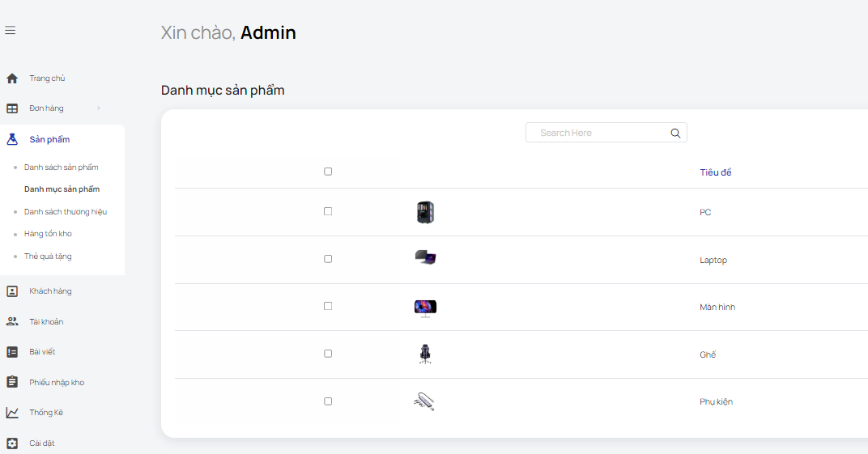
Task: Click the Cài đặt gear icon
Action: click(x=12, y=443)
